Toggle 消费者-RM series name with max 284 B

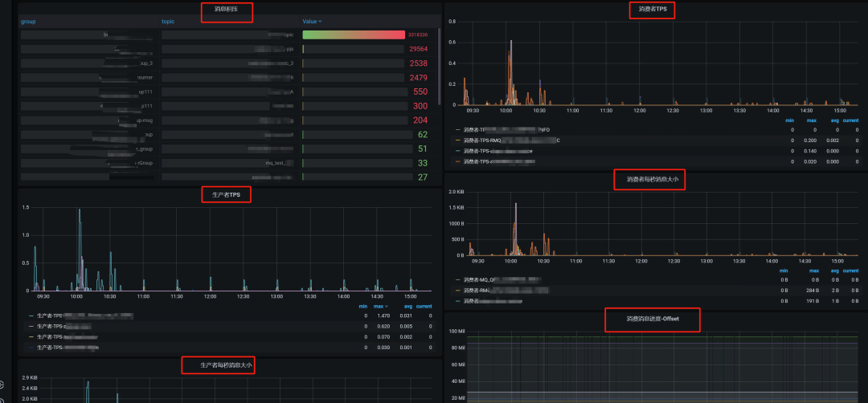pyautogui.click(x=506, y=291)
